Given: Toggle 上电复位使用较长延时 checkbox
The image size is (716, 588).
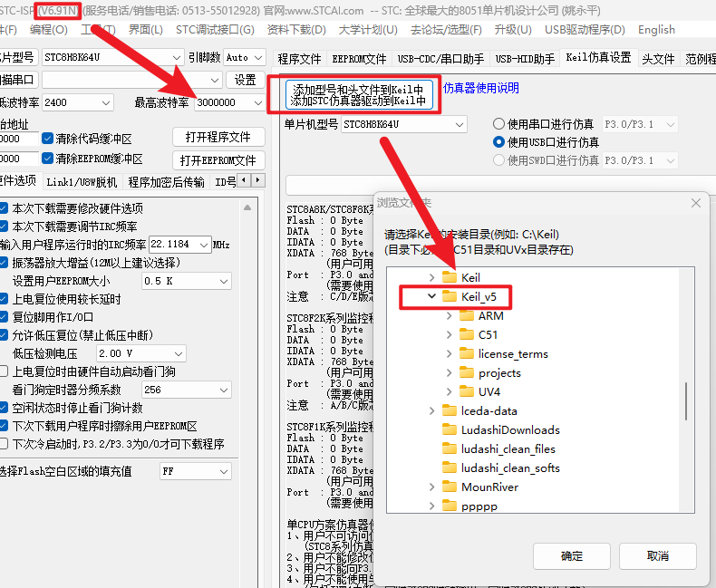Looking at the screenshot, I should point(4,299).
